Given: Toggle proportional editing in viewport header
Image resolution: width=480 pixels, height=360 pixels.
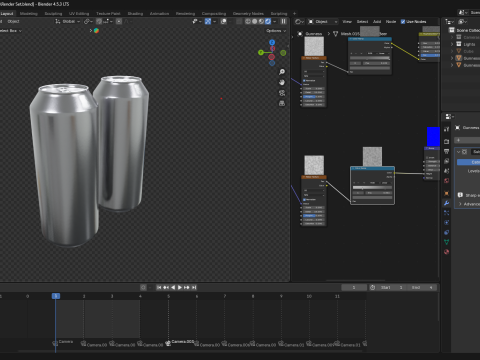Looking at the screenshot, I should point(119,21).
